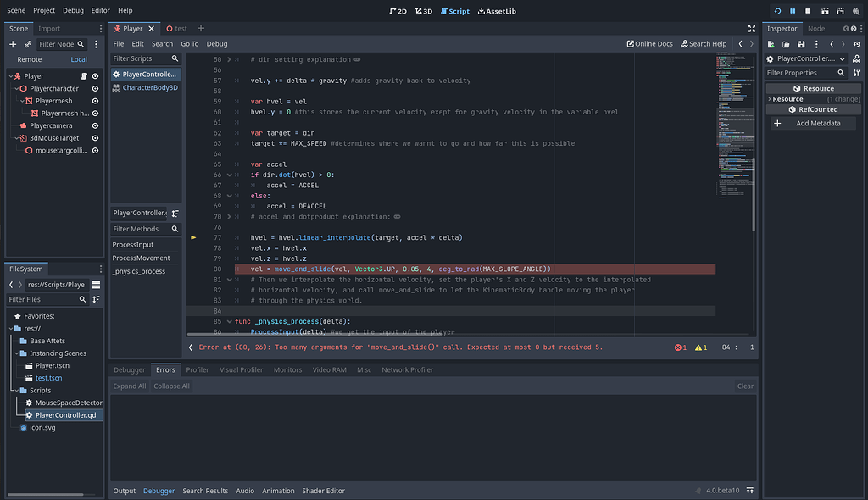Hide the Playermesh node

(x=94, y=100)
